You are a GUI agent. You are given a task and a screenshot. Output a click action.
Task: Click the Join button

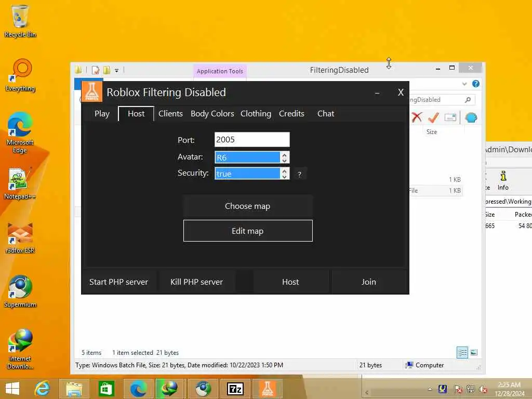click(x=368, y=282)
